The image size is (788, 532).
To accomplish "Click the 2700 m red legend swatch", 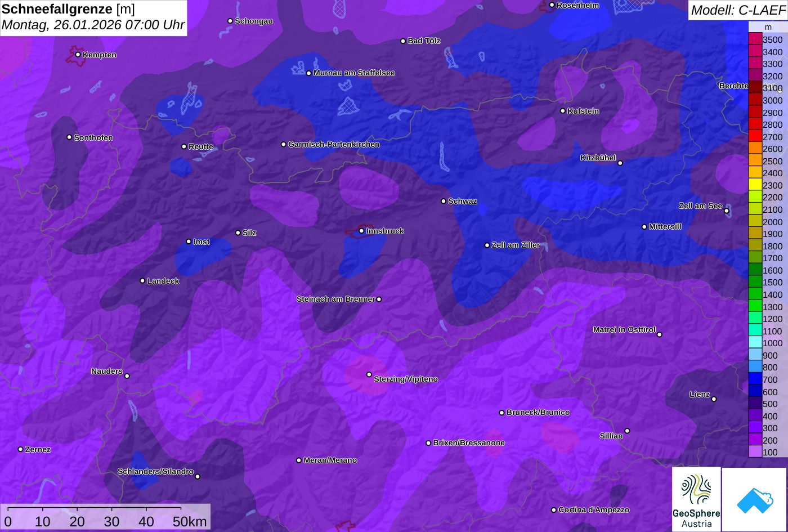I will coord(755,137).
